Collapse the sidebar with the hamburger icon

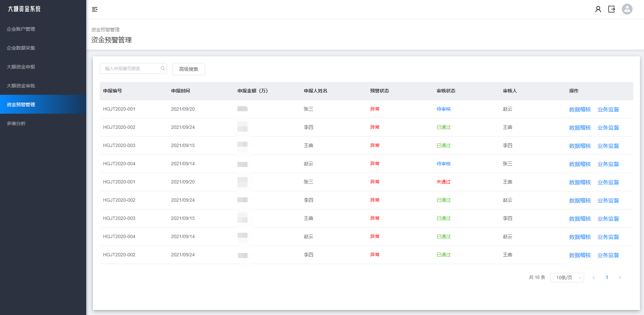(x=95, y=9)
